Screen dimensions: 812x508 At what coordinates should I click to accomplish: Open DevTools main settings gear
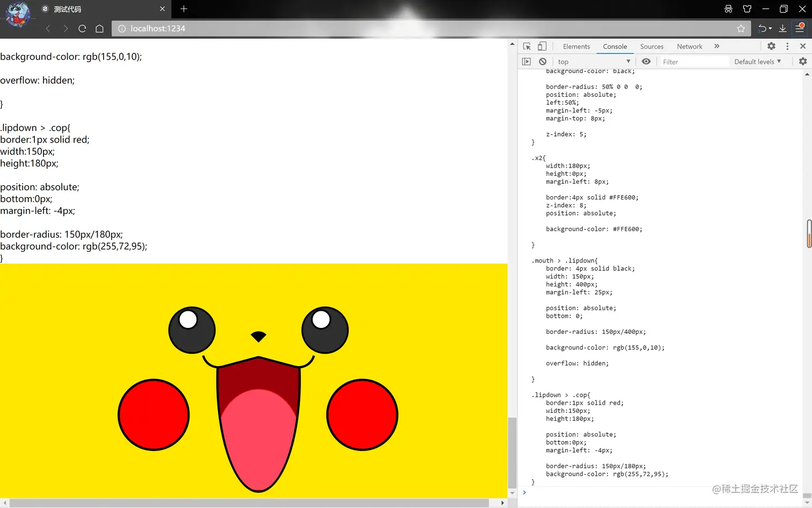point(771,46)
